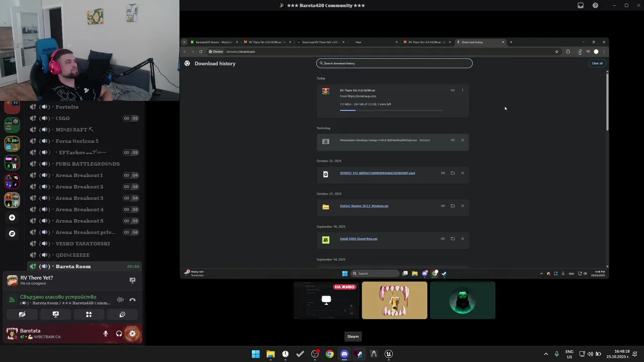Click RV There Yet download progress bar
This screenshot has width=644, height=362.
[x=391, y=110]
